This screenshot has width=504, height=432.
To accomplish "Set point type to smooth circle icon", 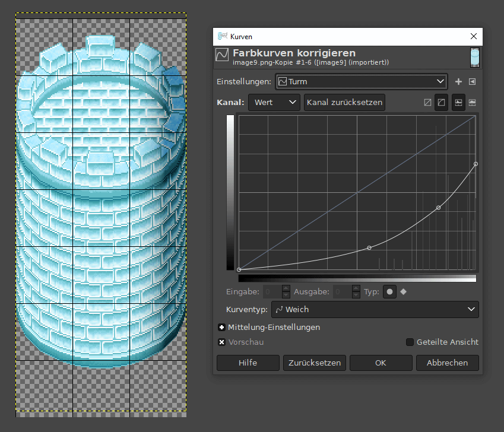I will click(x=390, y=291).
